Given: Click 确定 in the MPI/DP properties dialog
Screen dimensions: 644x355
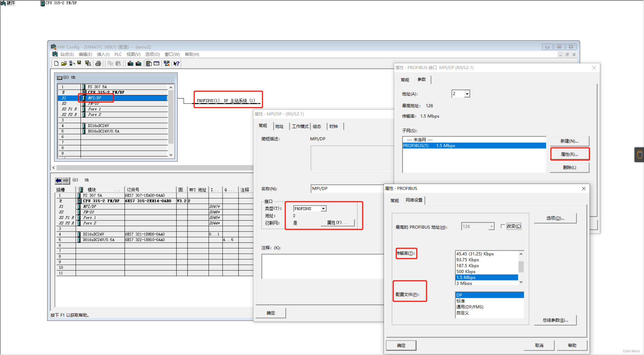Looking at the screenshot, I should (x=271, y=313).
